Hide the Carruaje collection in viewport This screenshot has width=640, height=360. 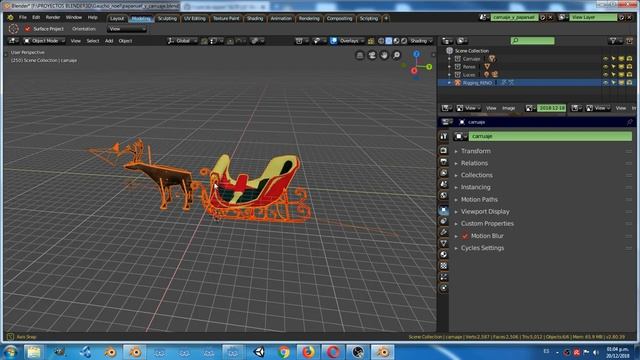pyautogui.click(x=605, y=59)
